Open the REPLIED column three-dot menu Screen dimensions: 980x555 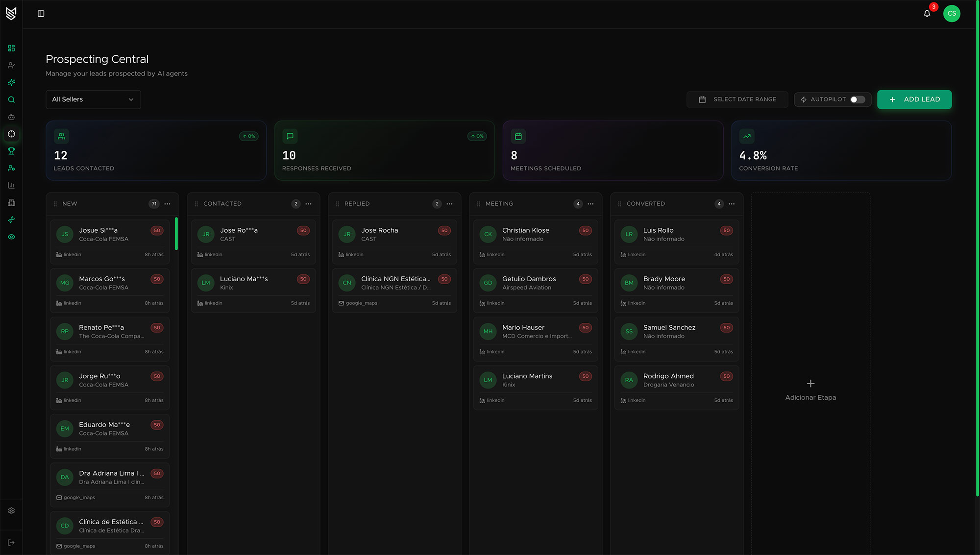click(x=449, y=204)
